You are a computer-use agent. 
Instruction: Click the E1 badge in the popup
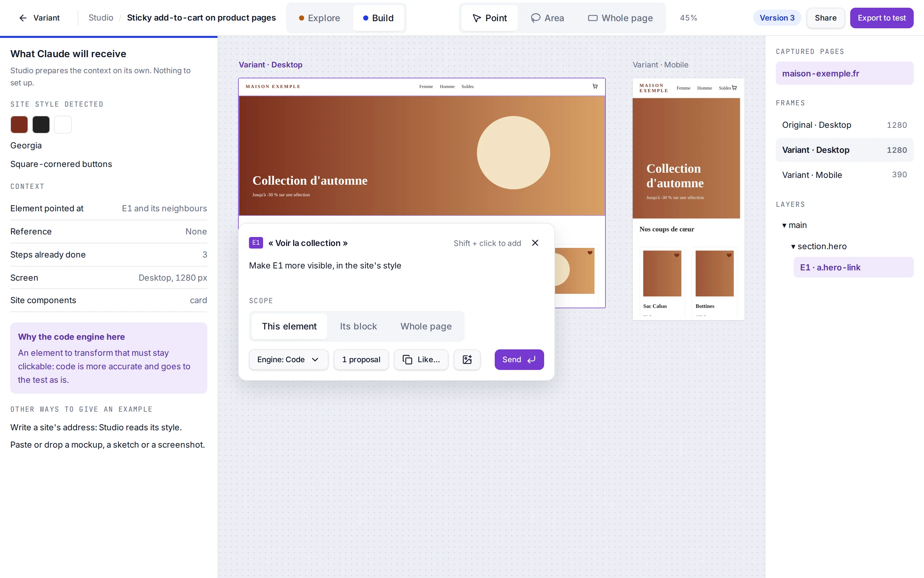256,243
